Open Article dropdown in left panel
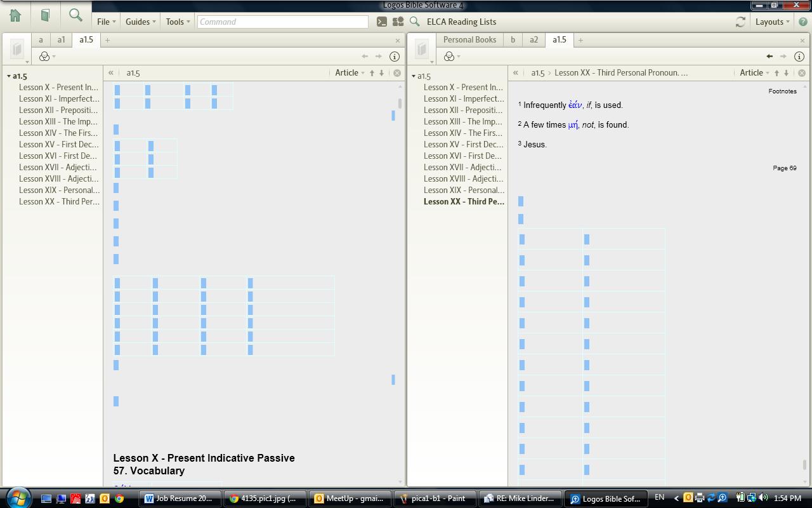Image resolution: width=812 pixels, height=508 pixels. point(350,73)
